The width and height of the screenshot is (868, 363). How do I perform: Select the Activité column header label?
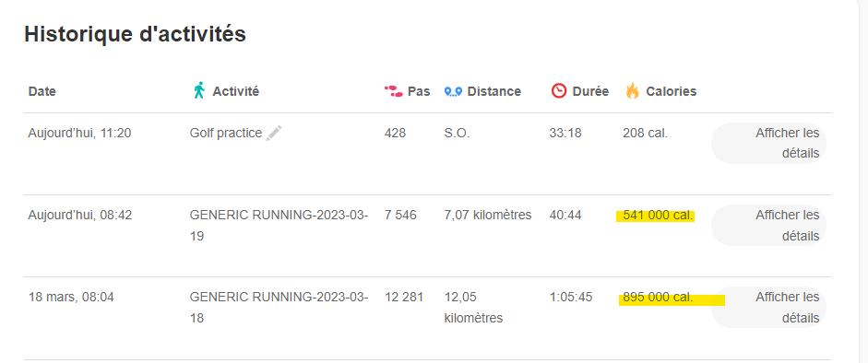click(236, 92)
